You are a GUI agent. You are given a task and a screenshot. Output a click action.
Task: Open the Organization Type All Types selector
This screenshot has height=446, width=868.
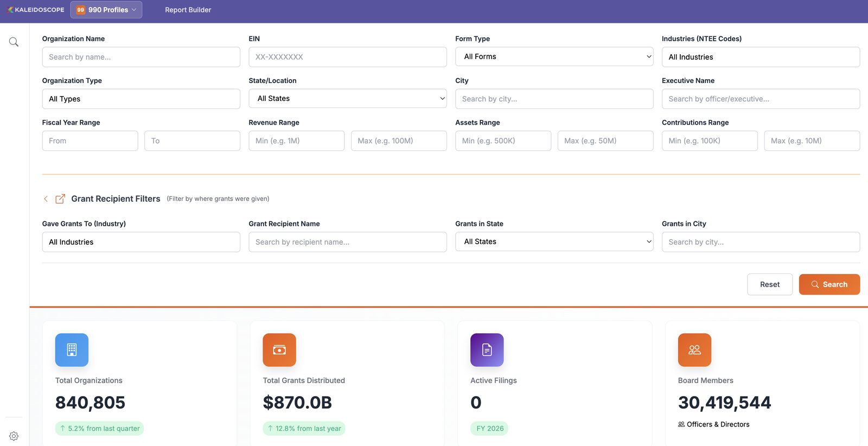tap(141, 99)
